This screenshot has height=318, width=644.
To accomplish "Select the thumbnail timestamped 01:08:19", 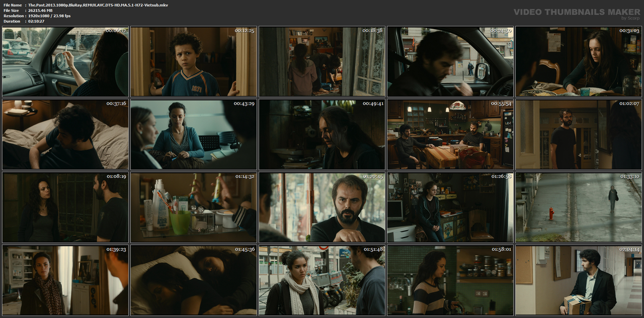I will tap(65, 207).
